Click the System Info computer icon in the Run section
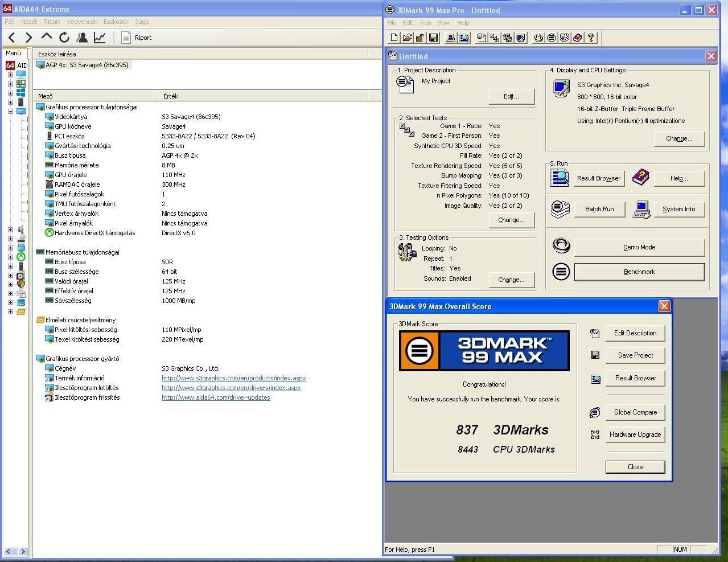The width and height of the screenshot is (728, 562). (641, 209)
